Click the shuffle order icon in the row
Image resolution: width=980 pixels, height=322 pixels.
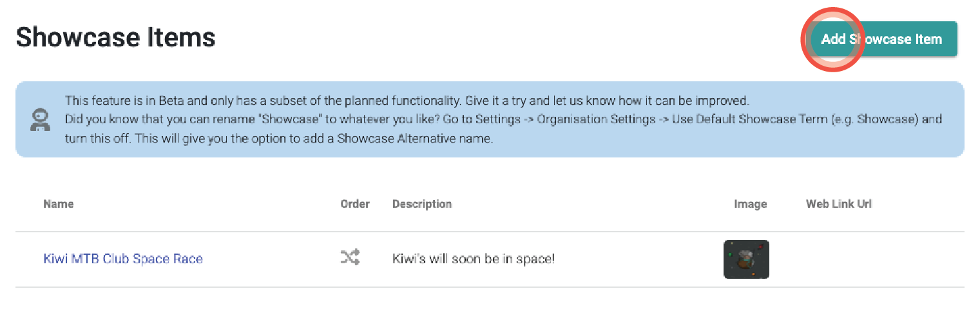tap(350, 258)
